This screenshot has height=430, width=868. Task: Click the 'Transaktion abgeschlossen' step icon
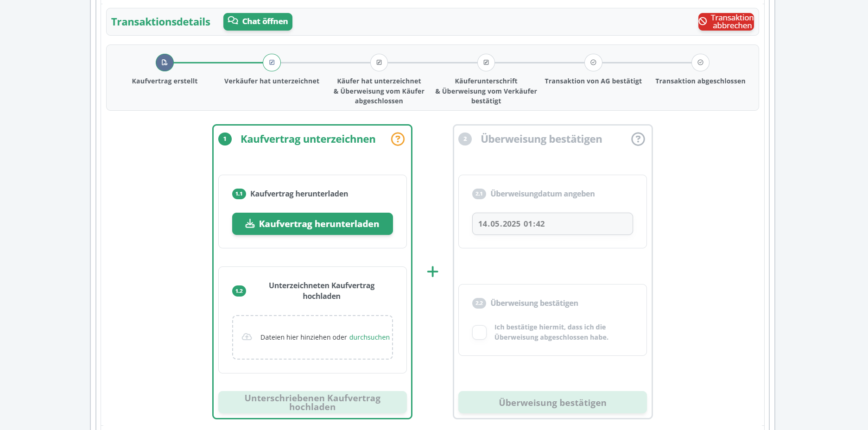(700, 63)
